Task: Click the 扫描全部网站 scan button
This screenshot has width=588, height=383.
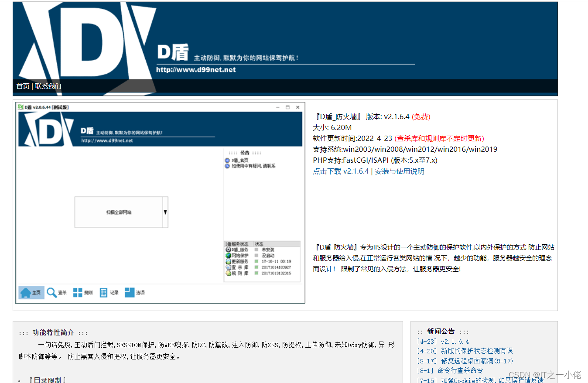Action: tap(119, 212)
